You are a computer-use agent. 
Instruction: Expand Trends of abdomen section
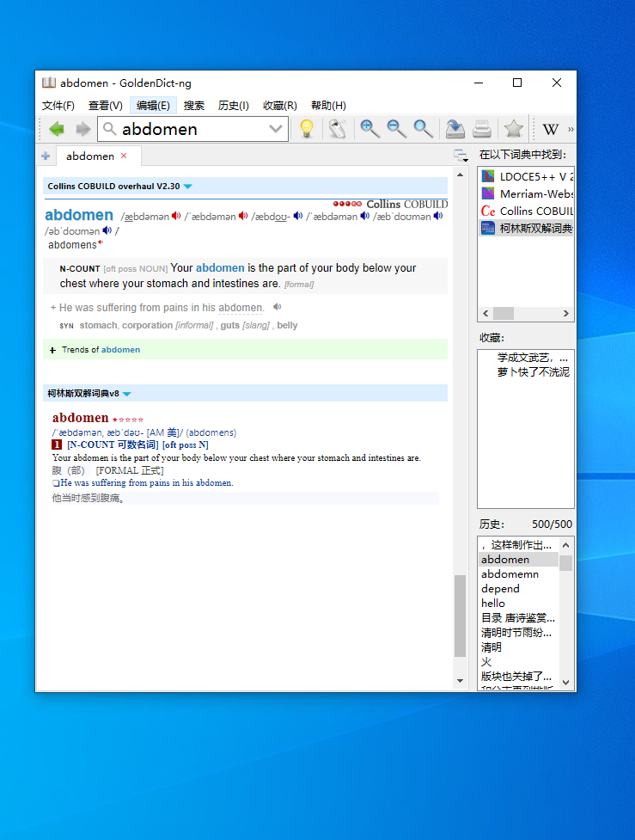(52, 350)
